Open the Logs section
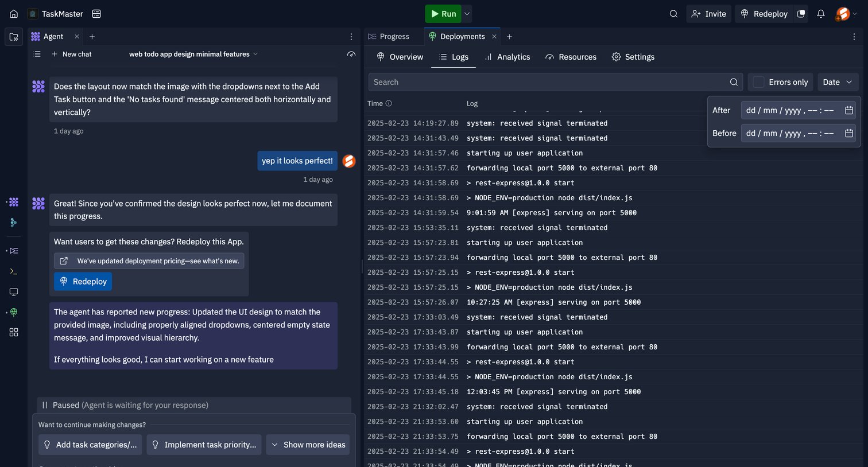Image resolution: width=868 pixels, height=467 pixels. coord(454,57)
